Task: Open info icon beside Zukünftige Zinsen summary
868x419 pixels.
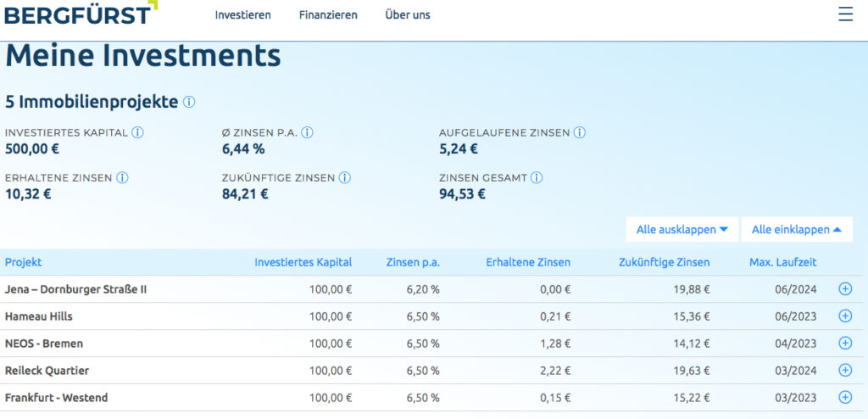Action: coord(345,178)
